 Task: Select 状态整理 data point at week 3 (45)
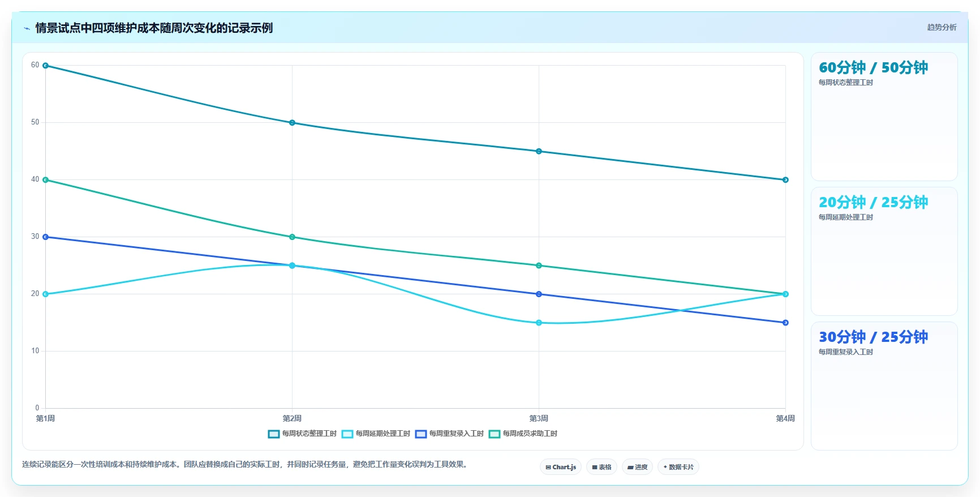pyautogui.click(x=539, y=151)
